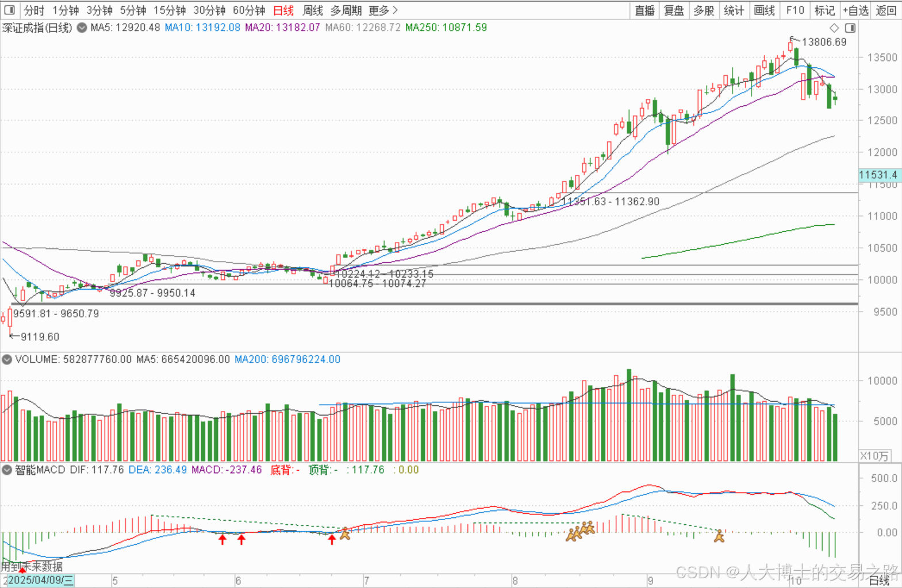902x588 pixels.
Task: Click the 底背 divergence label
Action: pos(285,470)
